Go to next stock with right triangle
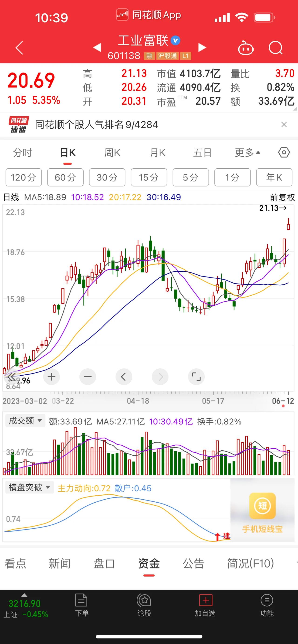 click(202, 47)
